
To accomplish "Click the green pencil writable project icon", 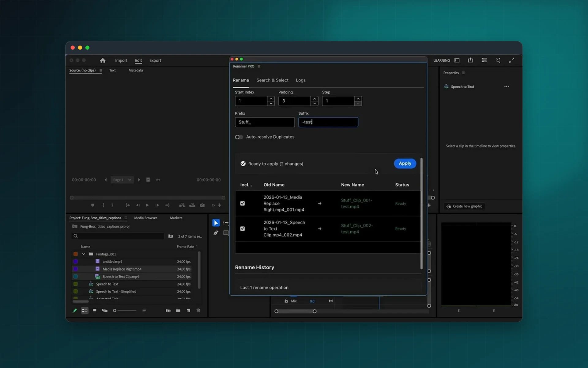I will 74,310.
